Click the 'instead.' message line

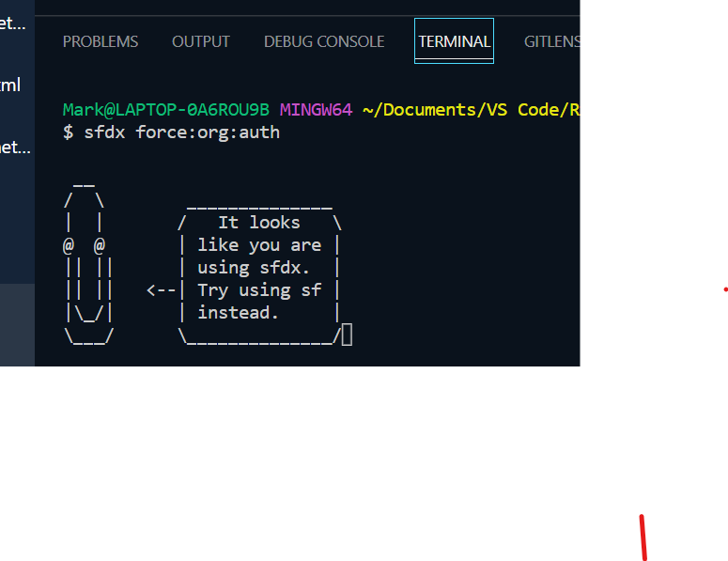coord(239,313)
